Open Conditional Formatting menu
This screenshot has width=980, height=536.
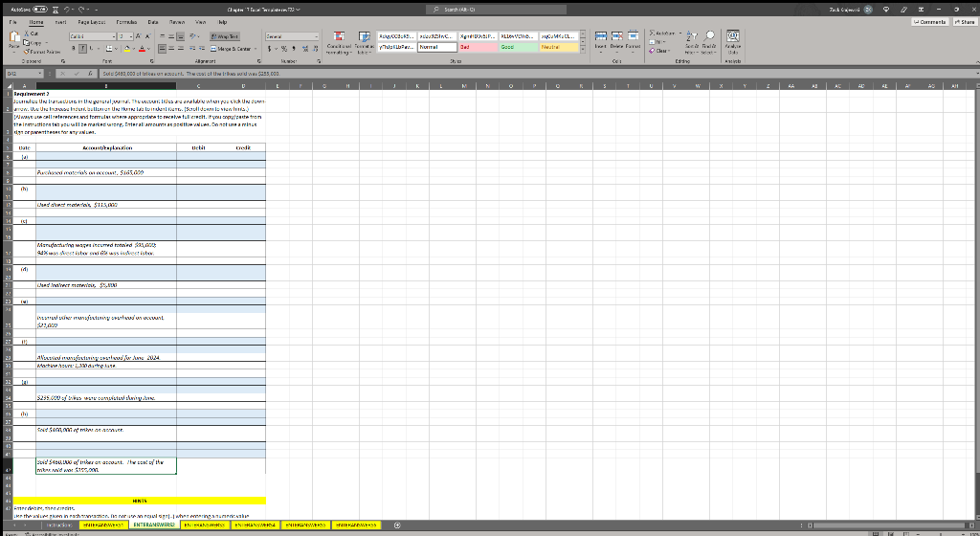[x=339, y=42]
